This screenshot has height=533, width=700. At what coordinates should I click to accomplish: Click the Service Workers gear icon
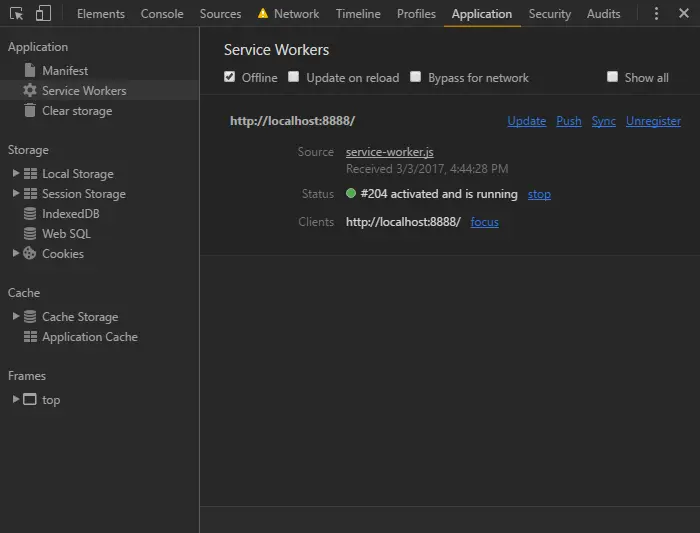[x=30, y=91]
